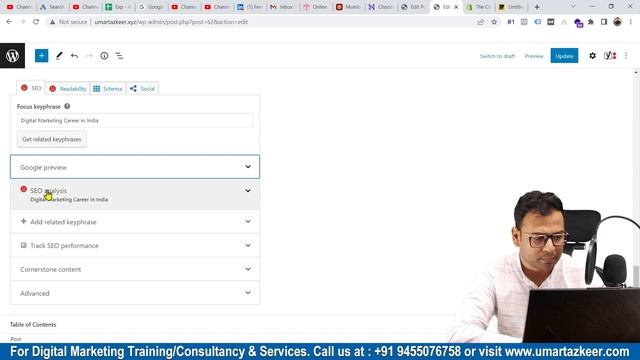
Task: Click the Track SEO performance icon
Action: point(23,245)
